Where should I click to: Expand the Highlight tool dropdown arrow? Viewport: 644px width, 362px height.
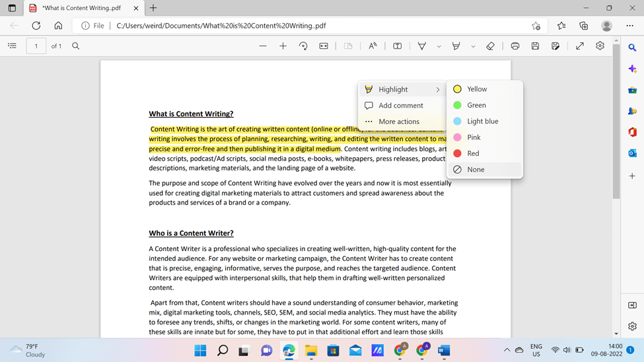(473, 46)
